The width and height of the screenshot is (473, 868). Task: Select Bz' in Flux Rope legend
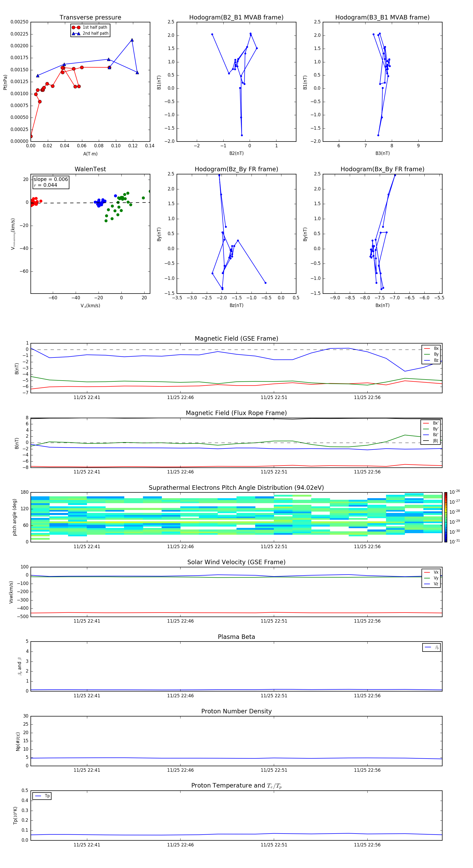[431, 435]
